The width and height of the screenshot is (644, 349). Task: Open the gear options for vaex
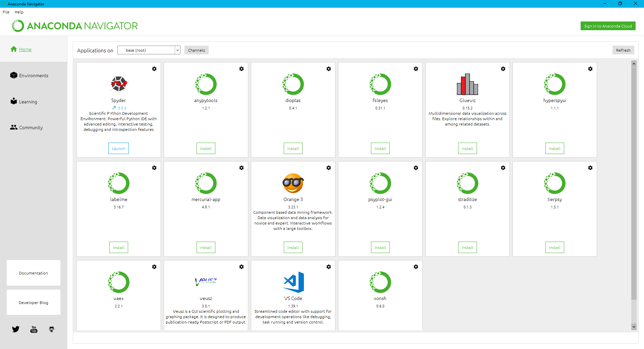click(154, 267)
